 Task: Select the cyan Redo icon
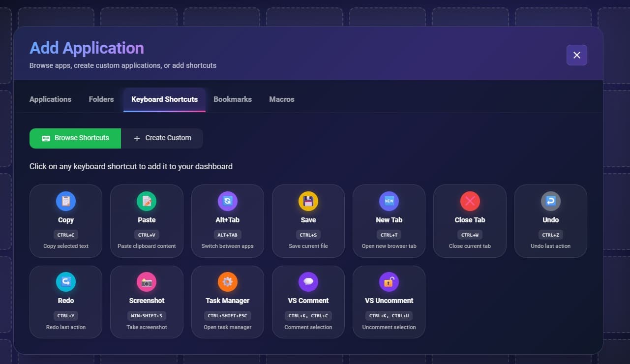pos(66,282)
